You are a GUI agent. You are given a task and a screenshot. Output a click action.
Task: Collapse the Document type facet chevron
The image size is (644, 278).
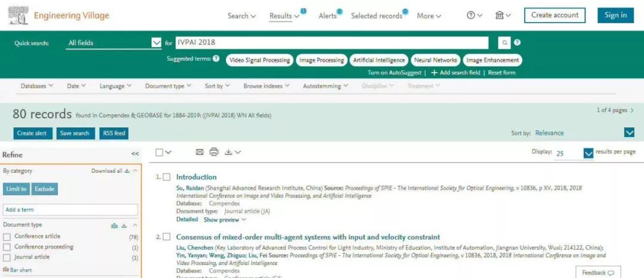point(135,226)
